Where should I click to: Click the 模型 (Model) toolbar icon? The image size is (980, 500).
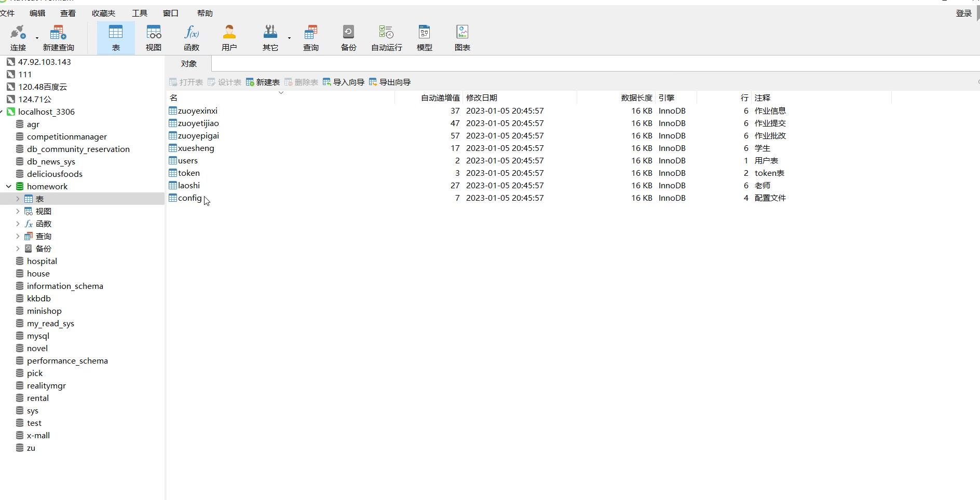click(x=425, y=38)
